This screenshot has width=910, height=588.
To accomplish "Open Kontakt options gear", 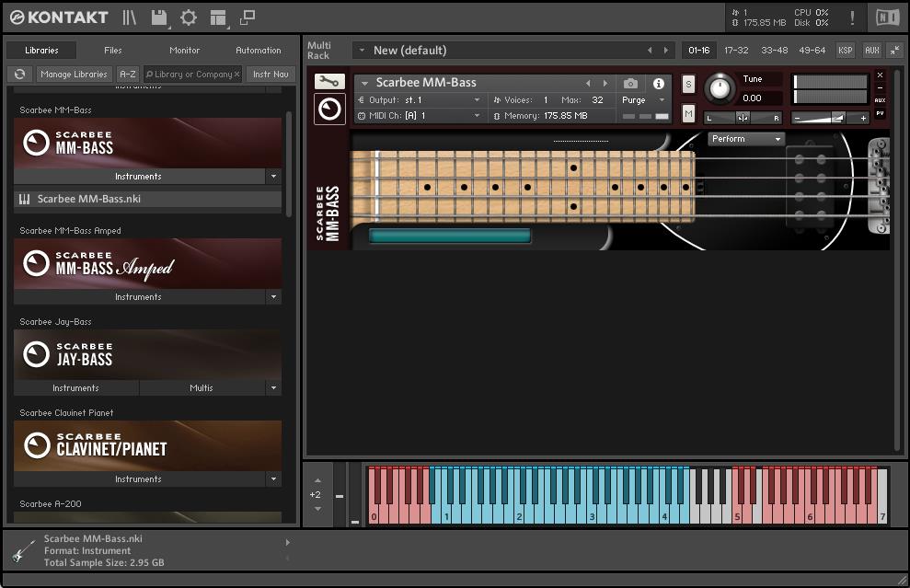I will [x=189, y=17].
